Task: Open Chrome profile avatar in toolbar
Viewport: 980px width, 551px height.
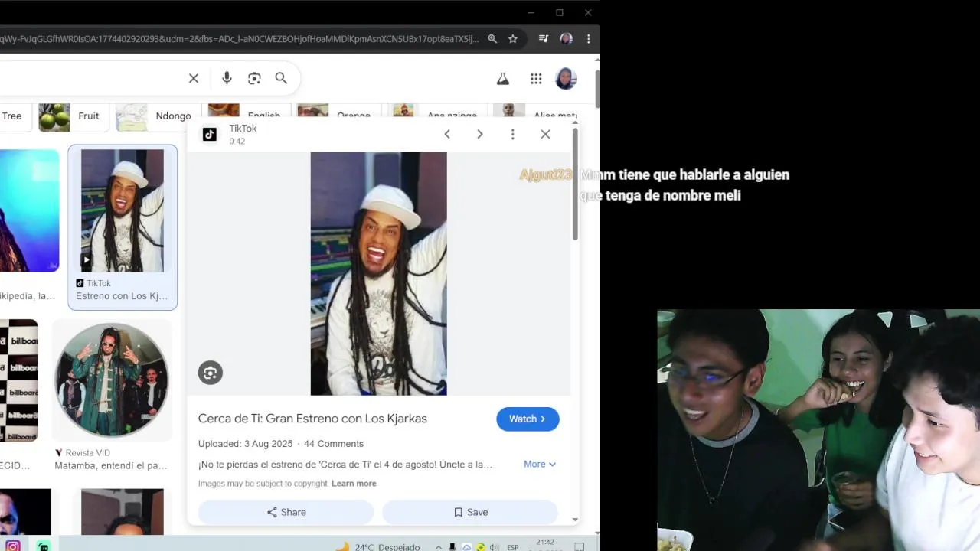Action: [566, 39]
